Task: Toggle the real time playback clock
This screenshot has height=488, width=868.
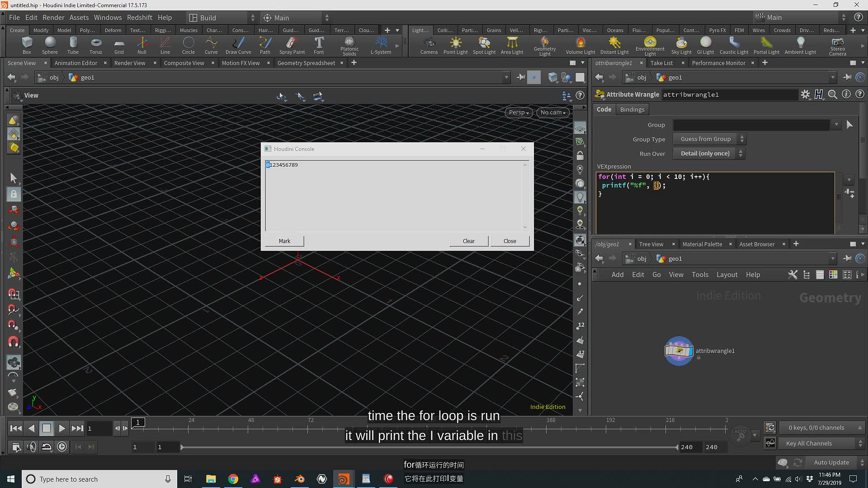Action: 62,447
